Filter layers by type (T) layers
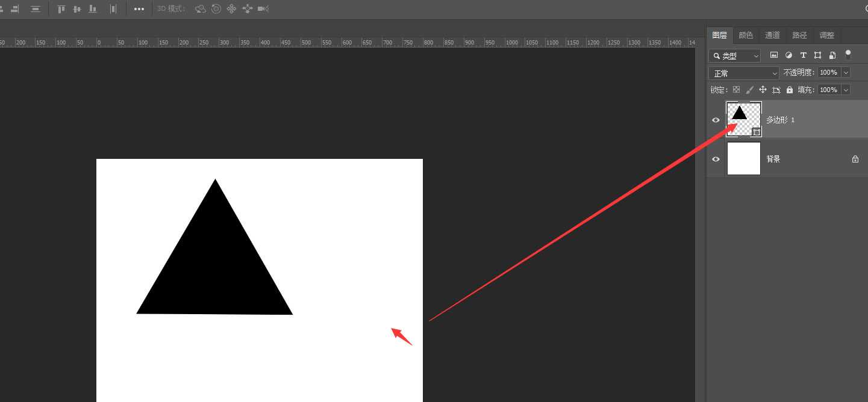 [x=803, y=55]
